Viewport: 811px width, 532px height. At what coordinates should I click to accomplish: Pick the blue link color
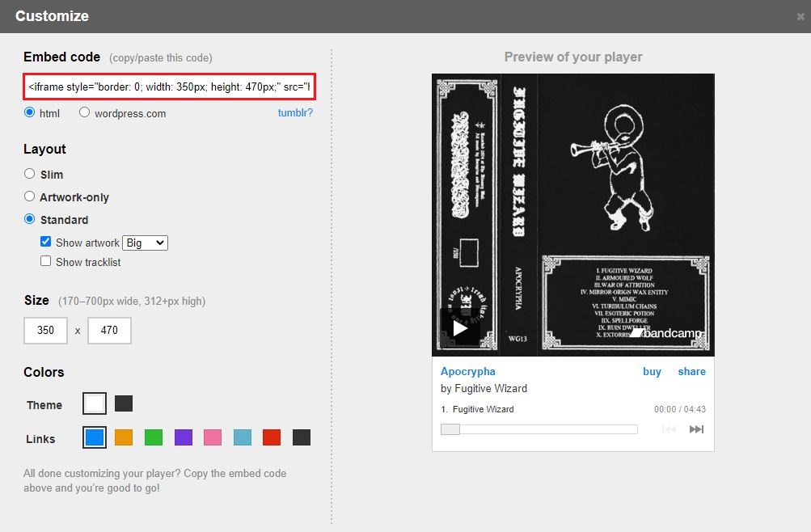(95, 437)
